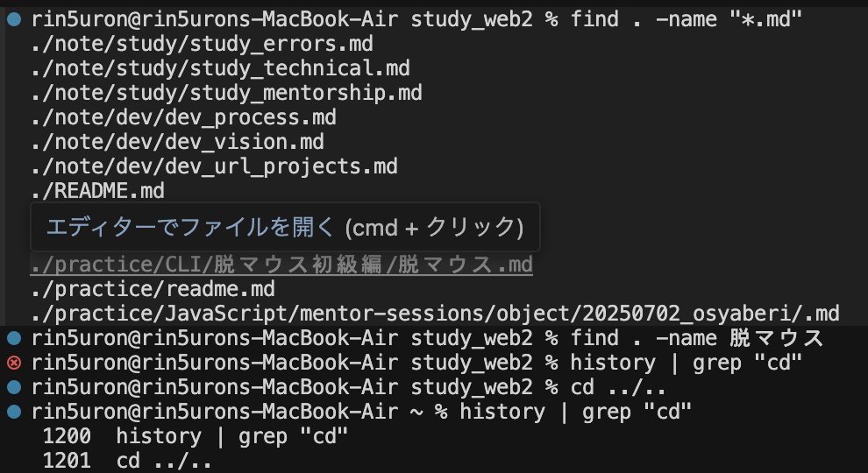Click the blue command marker beside find "*.md"
This screenshot has height=473, width=868.
(13, 19)
